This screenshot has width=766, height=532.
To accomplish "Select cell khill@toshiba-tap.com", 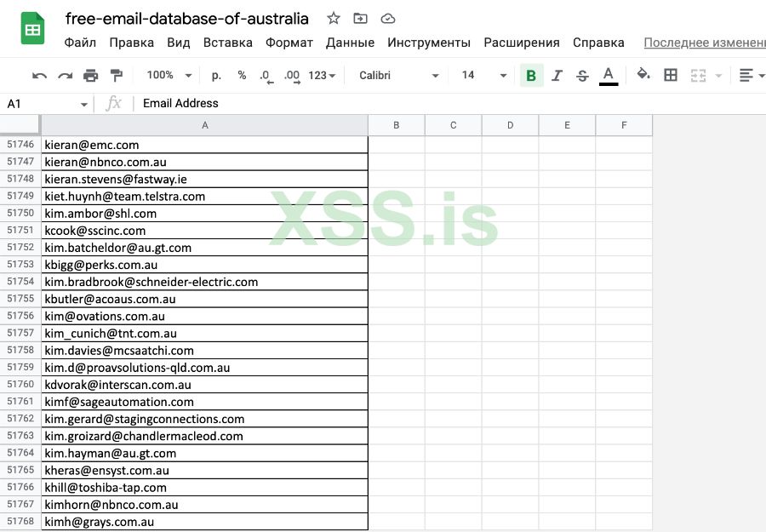I will click(x=204, y=488).
